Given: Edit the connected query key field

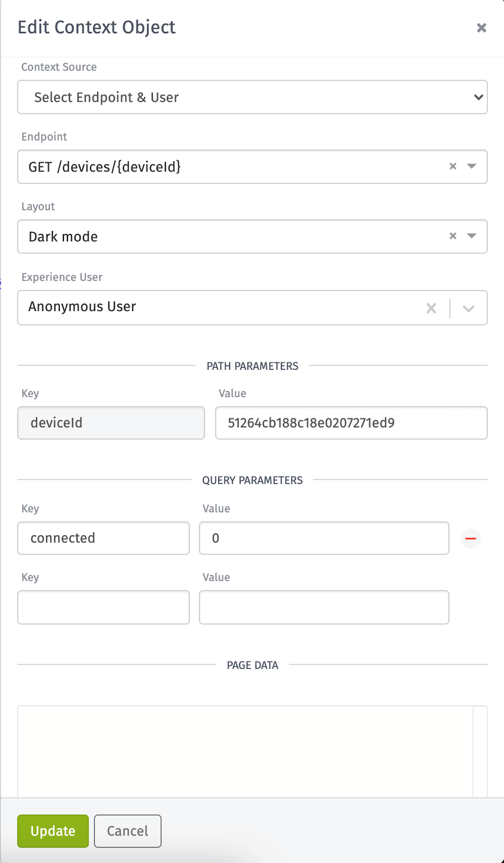Looking at the screenshot, I should 103,538.
